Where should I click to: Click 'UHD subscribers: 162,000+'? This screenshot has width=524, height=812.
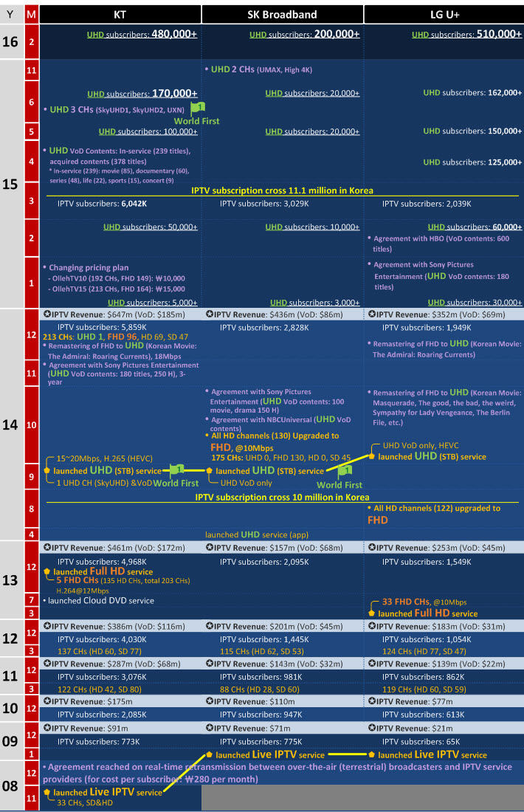(472, 93)
